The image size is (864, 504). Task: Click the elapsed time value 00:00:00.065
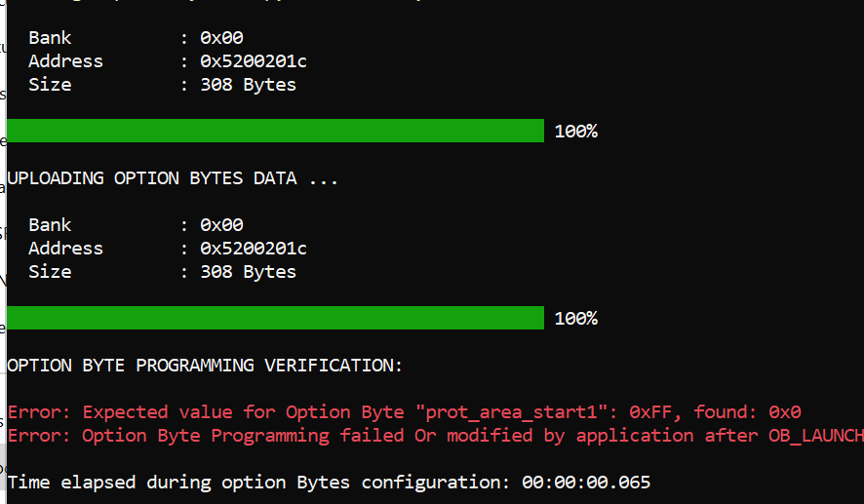coord(586,483)
